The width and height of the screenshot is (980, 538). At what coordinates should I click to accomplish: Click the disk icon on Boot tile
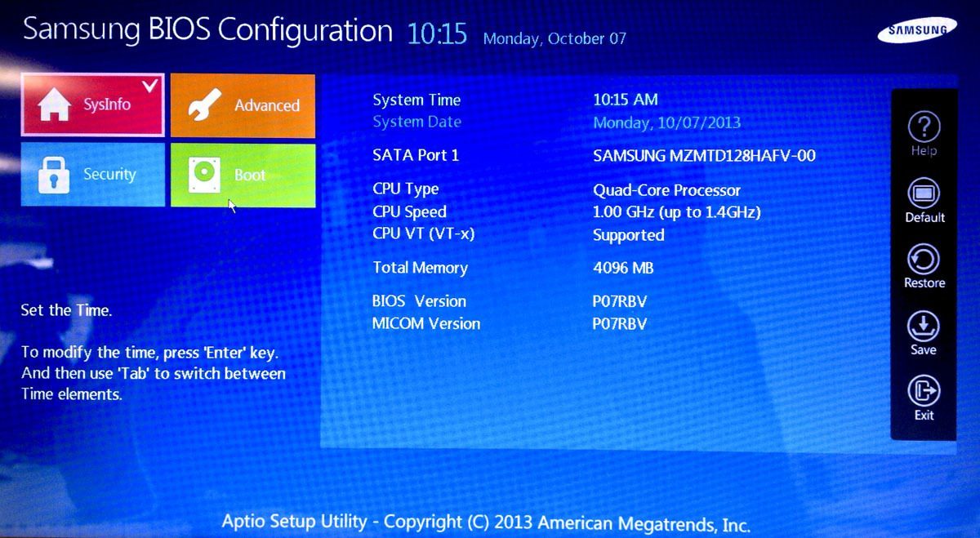click(204, 174)
